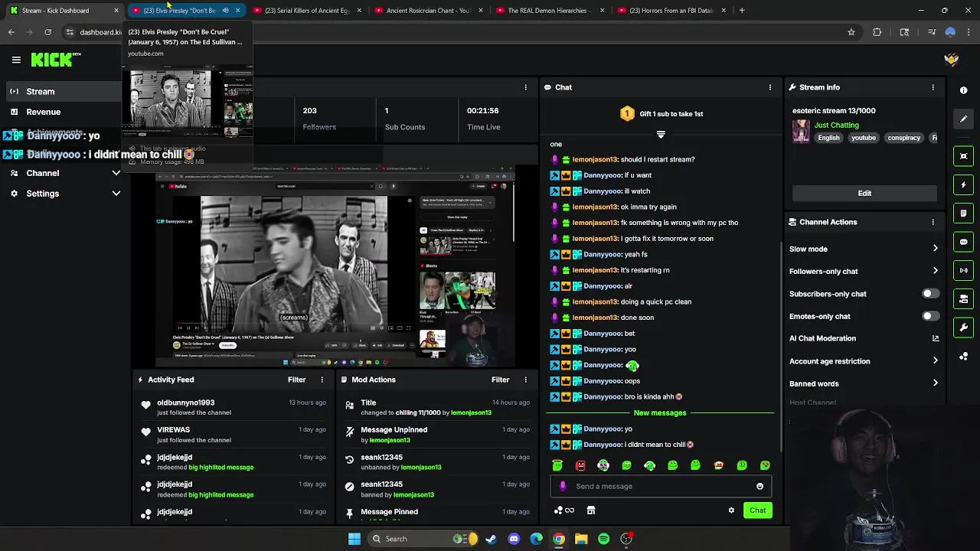Switch to Ancient Rosicrucian Chant tab
Image resolution: width=980 pixels, height=551 pixels.
tap(428, 11)
